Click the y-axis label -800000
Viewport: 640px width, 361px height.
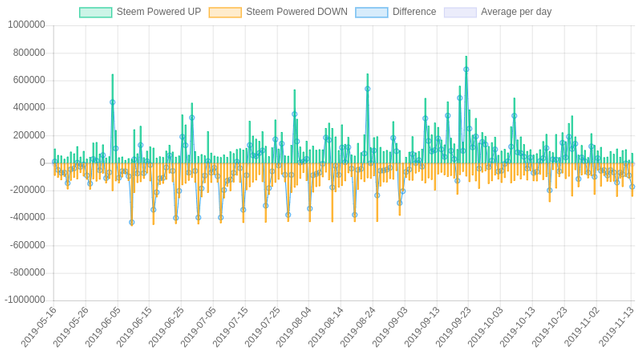27,273
